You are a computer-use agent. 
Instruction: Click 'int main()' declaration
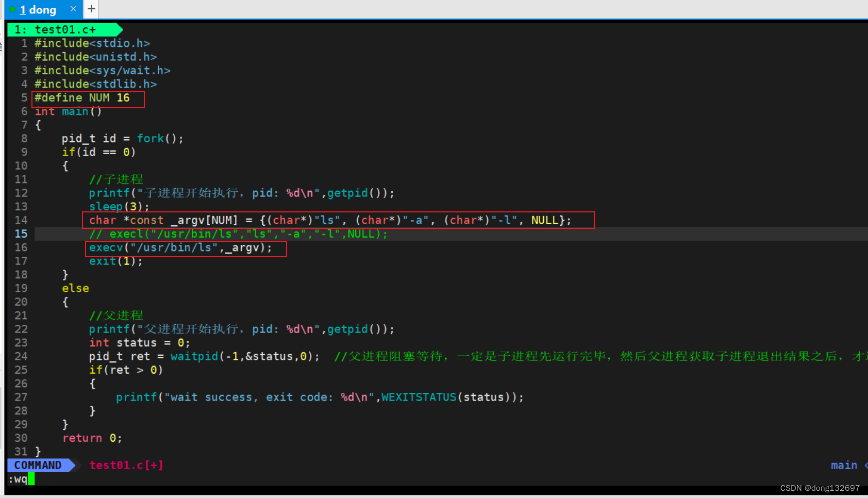pyautogui.click(x=68, y=111)
